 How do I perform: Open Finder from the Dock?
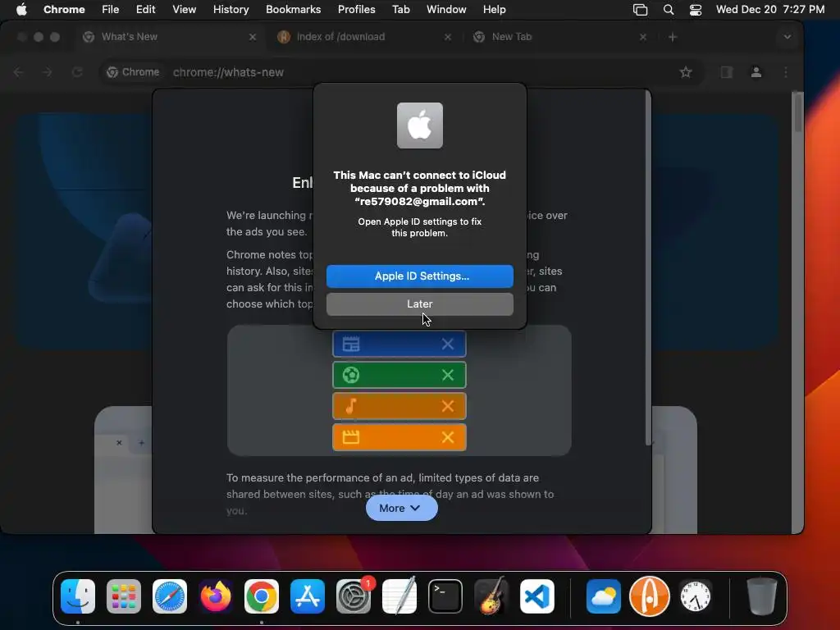pos(78,596)
